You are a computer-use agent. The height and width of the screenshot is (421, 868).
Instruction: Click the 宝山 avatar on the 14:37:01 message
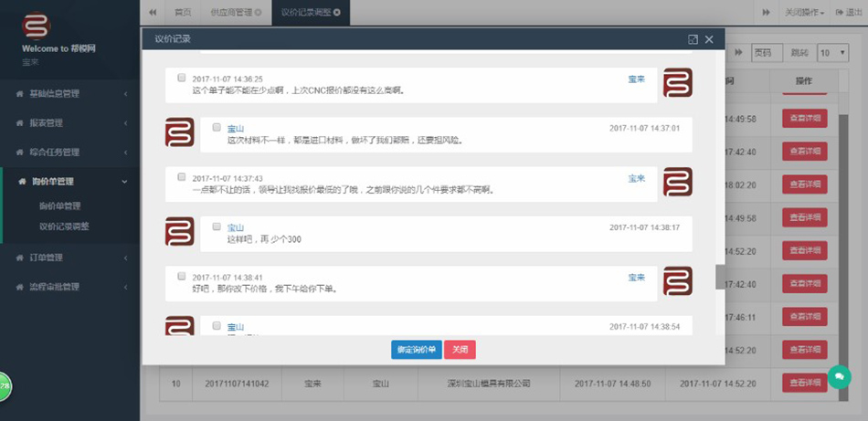(179, 132)
